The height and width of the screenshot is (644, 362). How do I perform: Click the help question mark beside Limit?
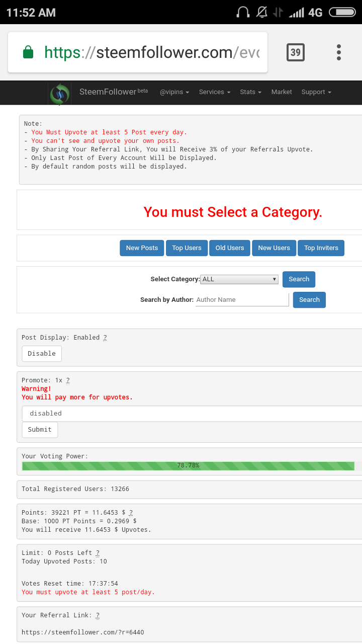tap(98, 553)
